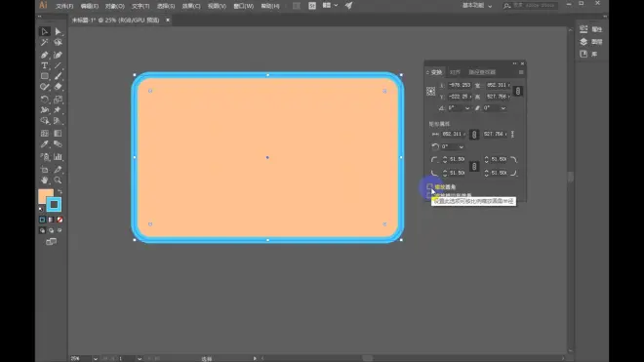
Task: Open bottom-right corner type picker
Action: [x=513, y=173]
